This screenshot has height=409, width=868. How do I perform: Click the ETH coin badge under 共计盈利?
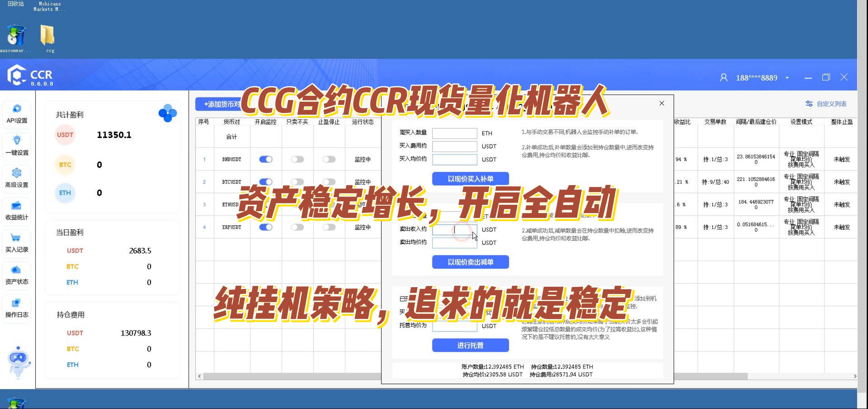click(65, 193)
